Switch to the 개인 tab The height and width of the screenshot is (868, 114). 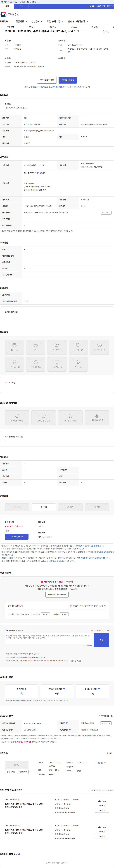point(7,6)
